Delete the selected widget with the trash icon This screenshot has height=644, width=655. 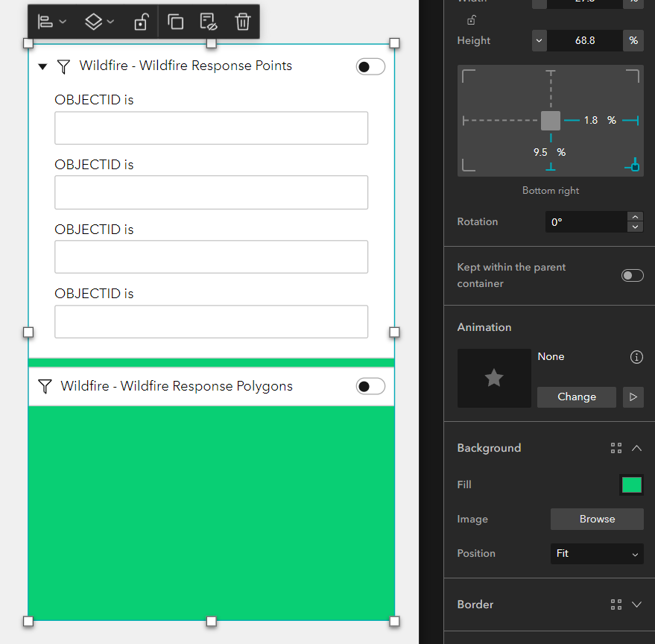click(243, 22)
